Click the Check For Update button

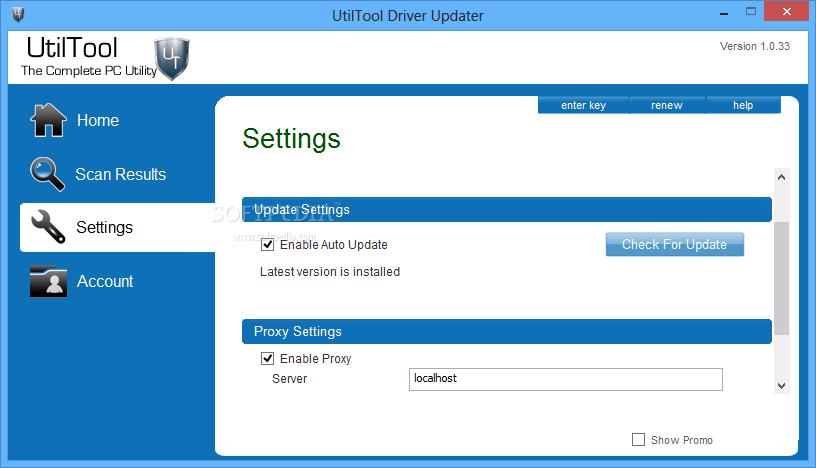point(674,244)
